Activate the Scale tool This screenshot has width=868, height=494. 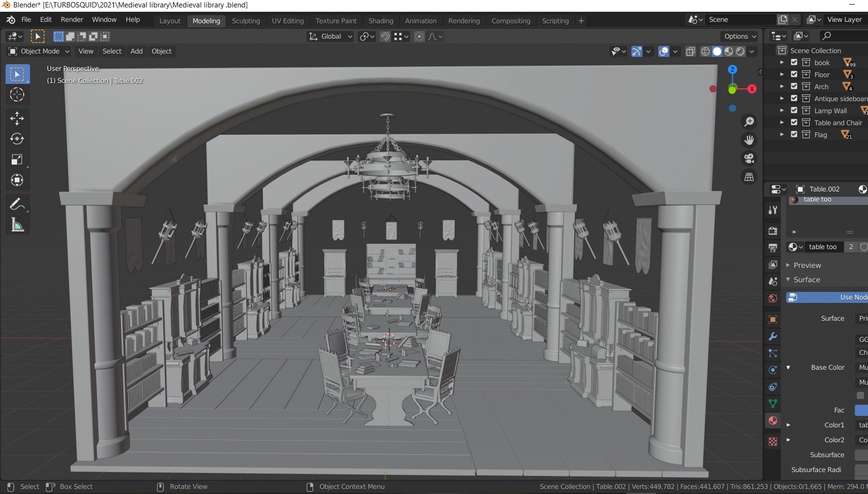(17, 159)
